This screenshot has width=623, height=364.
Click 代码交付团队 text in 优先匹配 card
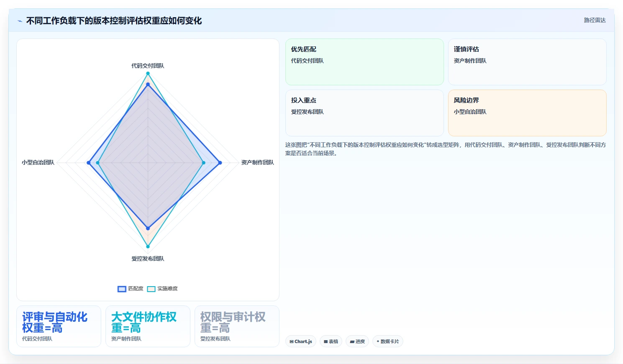pyautogui.click(x=307, y=61)
